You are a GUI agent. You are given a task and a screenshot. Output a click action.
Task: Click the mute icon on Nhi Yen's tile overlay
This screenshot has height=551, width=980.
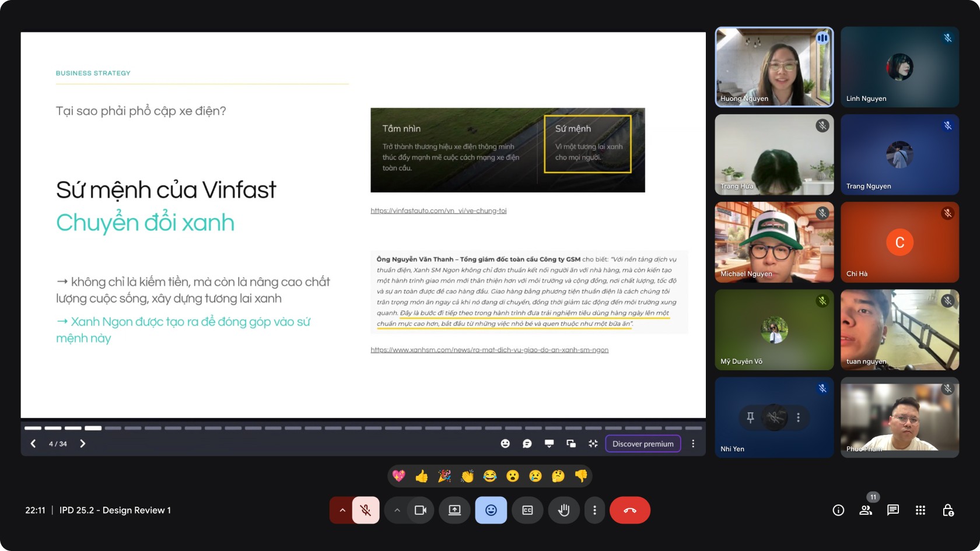(x=775, y=417)
